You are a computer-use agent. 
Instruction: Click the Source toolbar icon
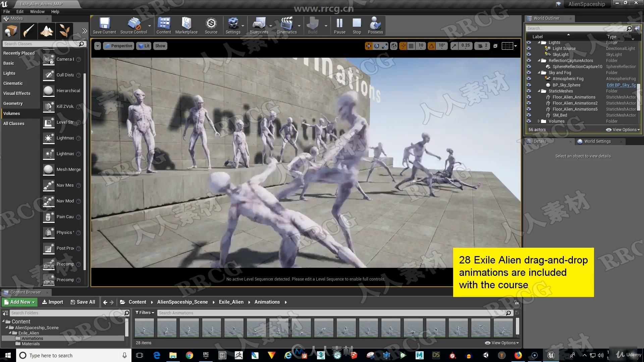(211, 25)
